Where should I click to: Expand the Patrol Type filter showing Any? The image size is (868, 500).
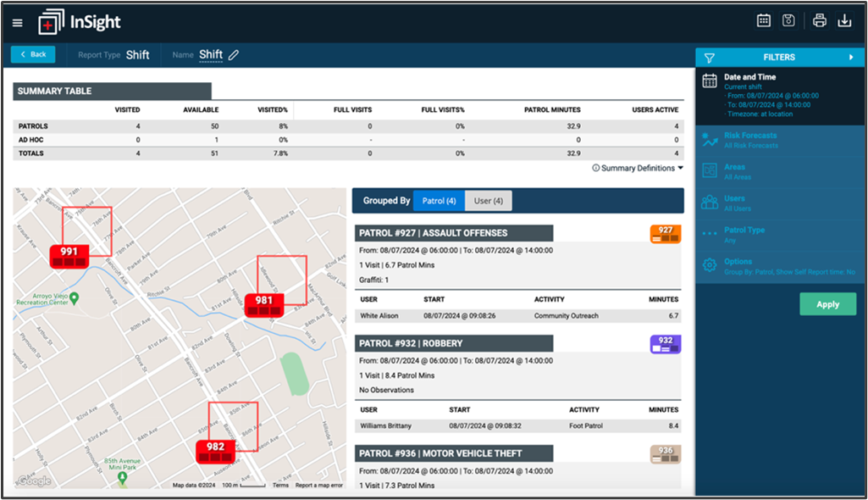click(709, 233)
